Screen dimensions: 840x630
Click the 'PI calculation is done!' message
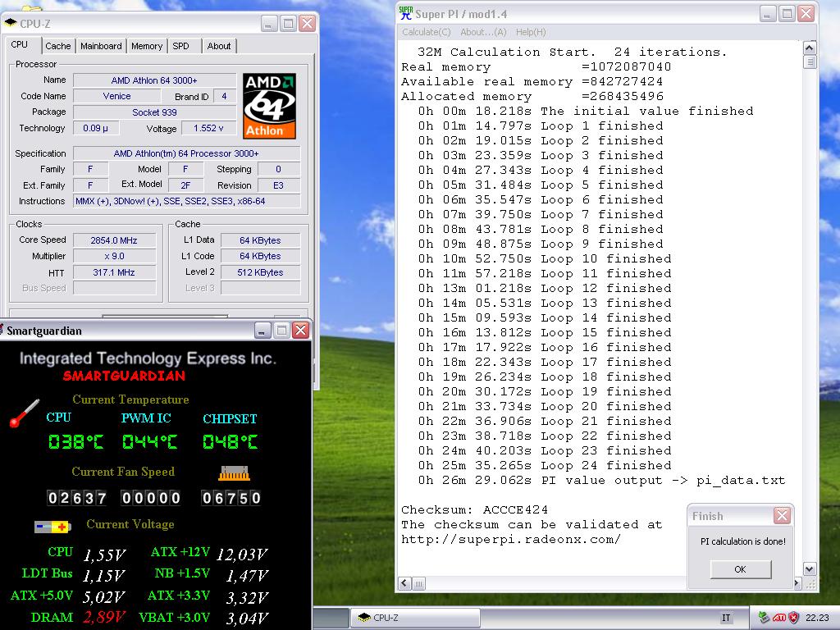[743, 541]
